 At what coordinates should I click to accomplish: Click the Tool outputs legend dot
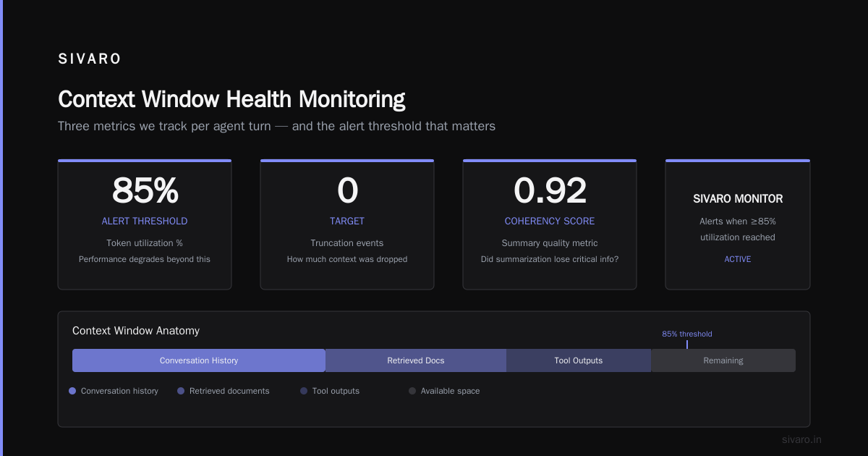[x=304, y=391]
